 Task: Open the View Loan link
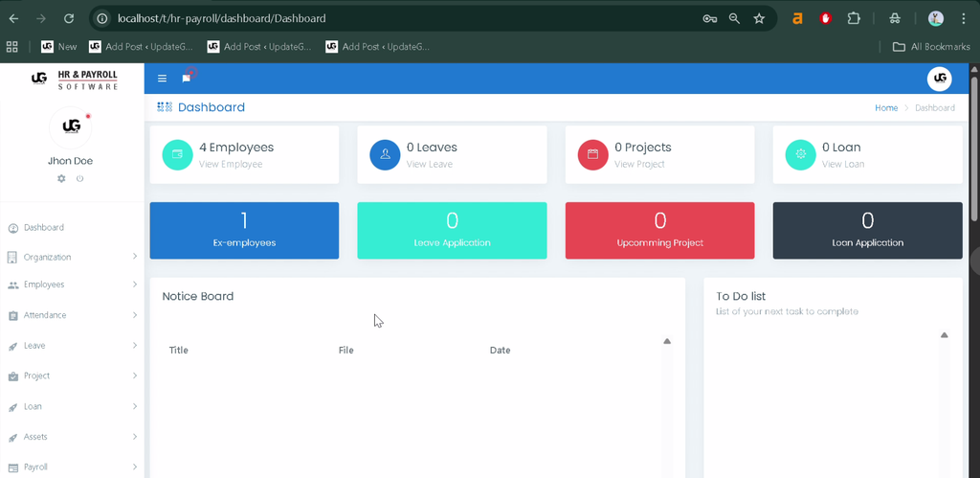843,165
